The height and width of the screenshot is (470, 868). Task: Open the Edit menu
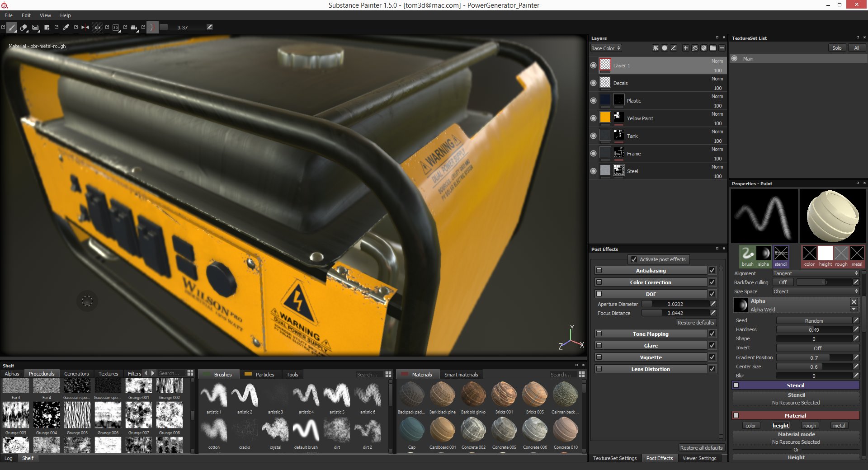[26, 15]
